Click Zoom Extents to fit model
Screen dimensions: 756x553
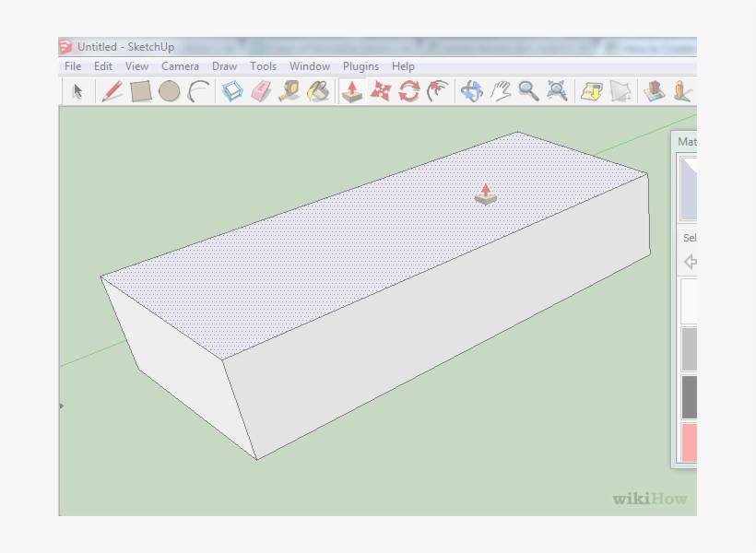[557, 91]
